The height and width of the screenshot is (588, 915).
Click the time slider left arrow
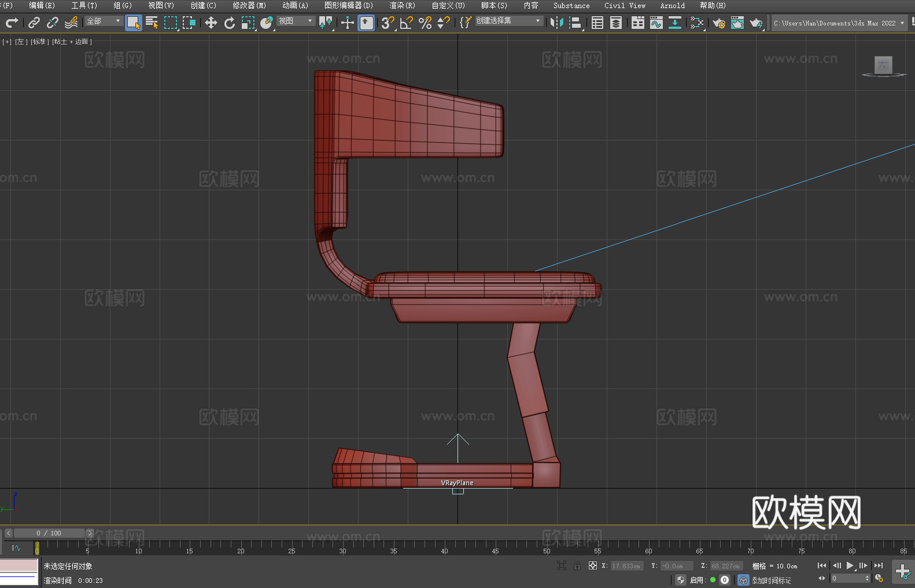9,533
